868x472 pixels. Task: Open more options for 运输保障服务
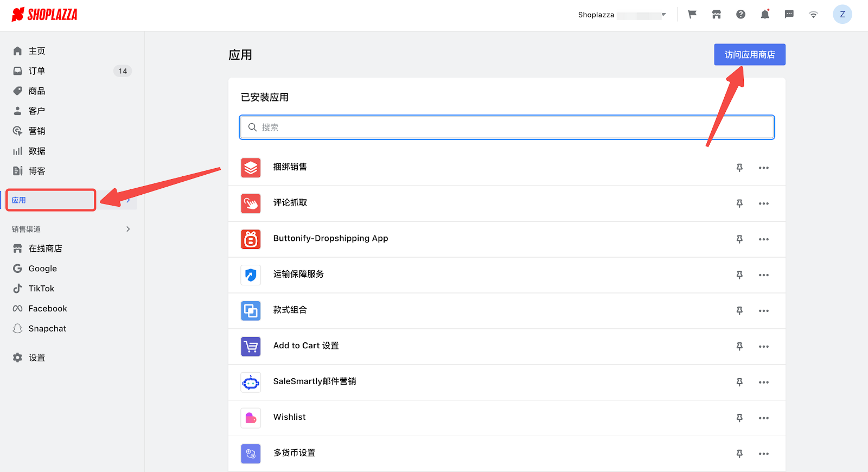(x=764, y=275)
